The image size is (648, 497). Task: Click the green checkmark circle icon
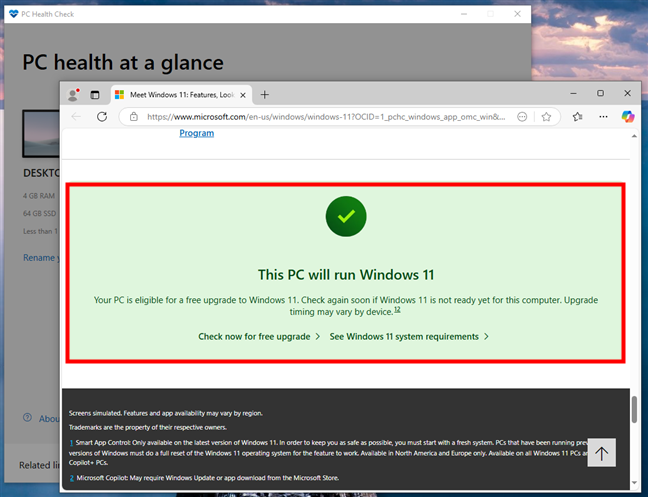coord(346,216)
